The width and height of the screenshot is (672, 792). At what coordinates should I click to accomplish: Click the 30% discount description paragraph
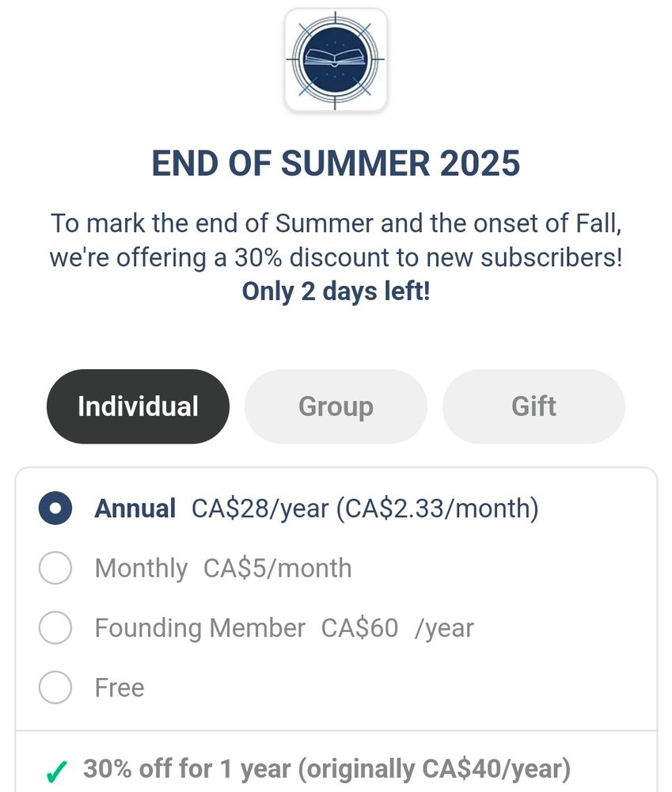pyautogui.click(x=336, y=241)
